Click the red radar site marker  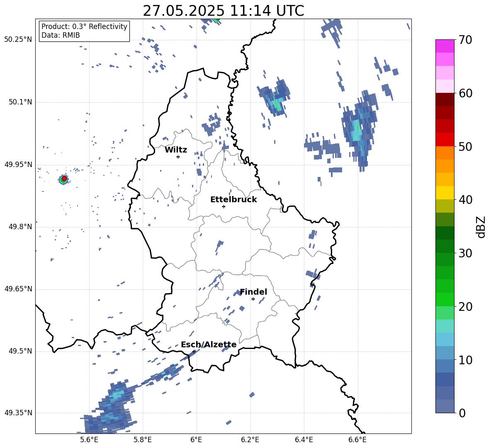[x=64, y=178]
